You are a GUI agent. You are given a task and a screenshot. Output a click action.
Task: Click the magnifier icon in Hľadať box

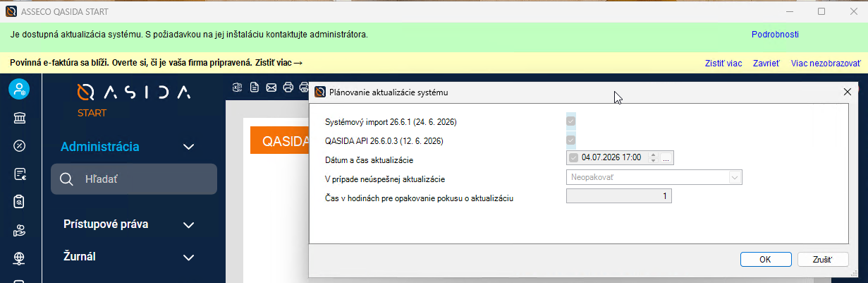[67, 179]
